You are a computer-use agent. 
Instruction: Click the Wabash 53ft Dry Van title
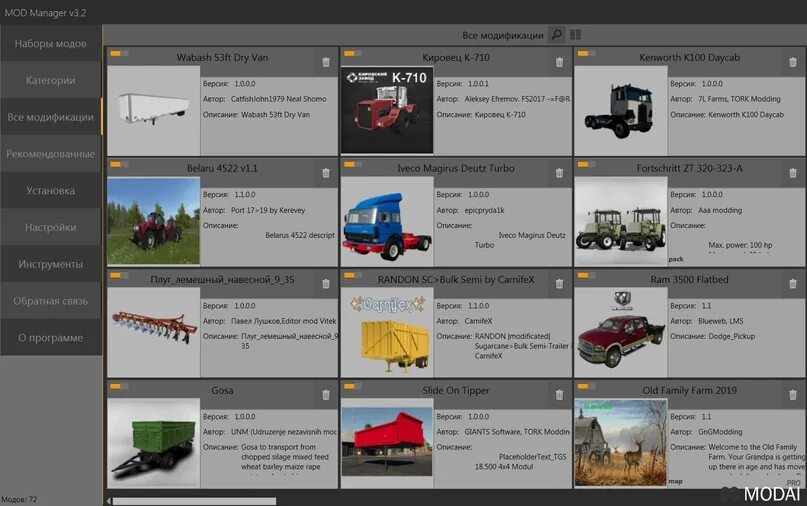click(222, 57)
